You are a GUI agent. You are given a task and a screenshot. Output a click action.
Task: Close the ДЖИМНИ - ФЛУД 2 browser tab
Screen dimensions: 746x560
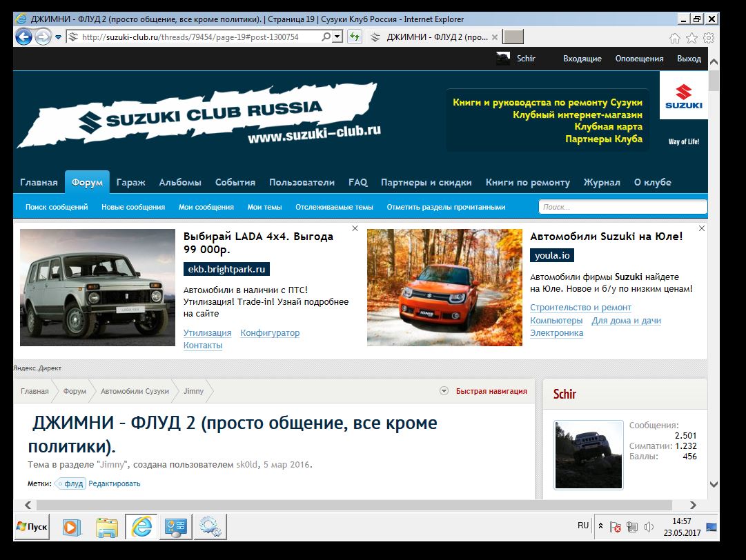coord(495,37)
